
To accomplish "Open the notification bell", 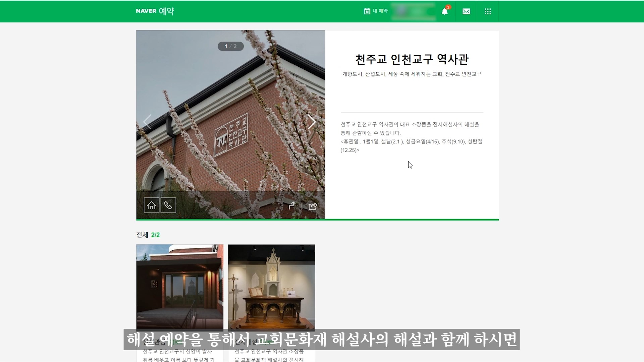I will click(x=445, y=11).
